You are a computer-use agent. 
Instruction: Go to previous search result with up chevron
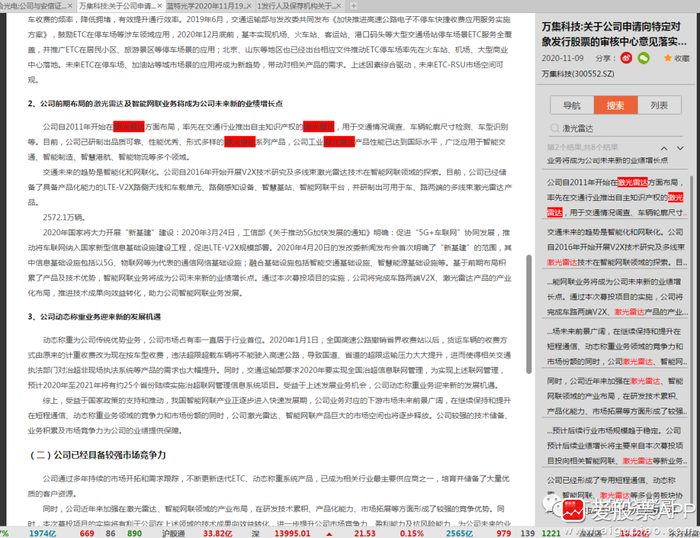coord(664,148)
